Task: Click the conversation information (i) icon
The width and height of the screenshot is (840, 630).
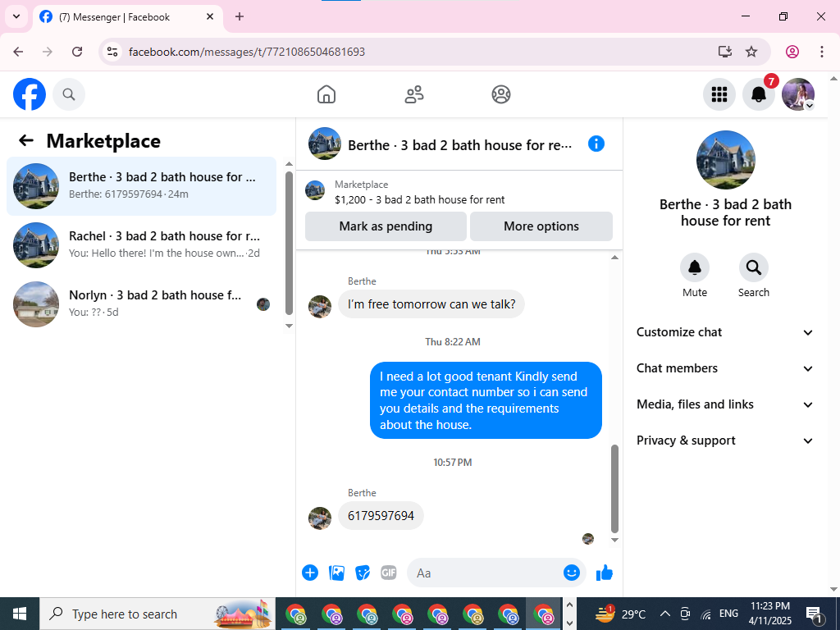Action: click(x=596, y=144)
